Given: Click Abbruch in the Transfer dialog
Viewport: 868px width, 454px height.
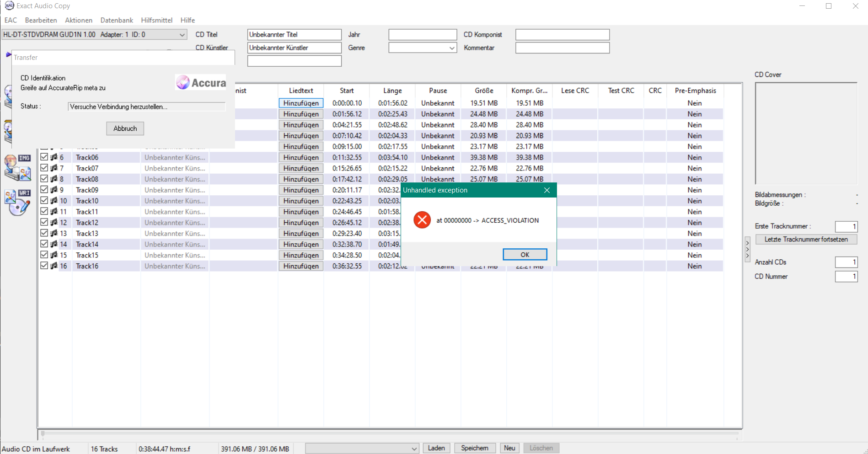Looking at the screenshot, I should click(x=125, y=128).
